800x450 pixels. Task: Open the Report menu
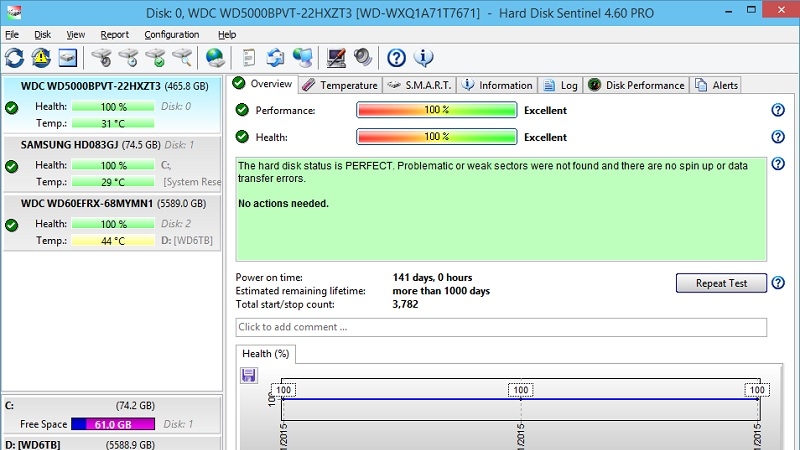tap(114, 34)
